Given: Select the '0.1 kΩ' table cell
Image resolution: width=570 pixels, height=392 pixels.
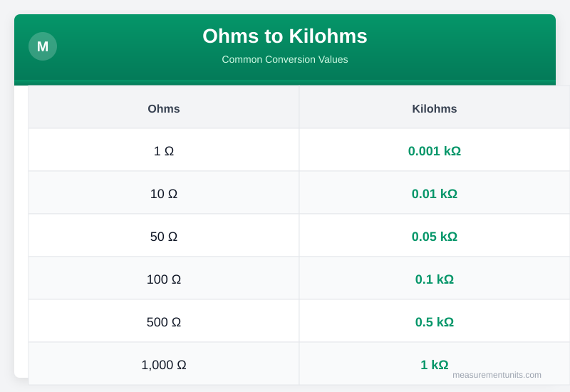Looking at the screenshot, I should tap(435, 278).
